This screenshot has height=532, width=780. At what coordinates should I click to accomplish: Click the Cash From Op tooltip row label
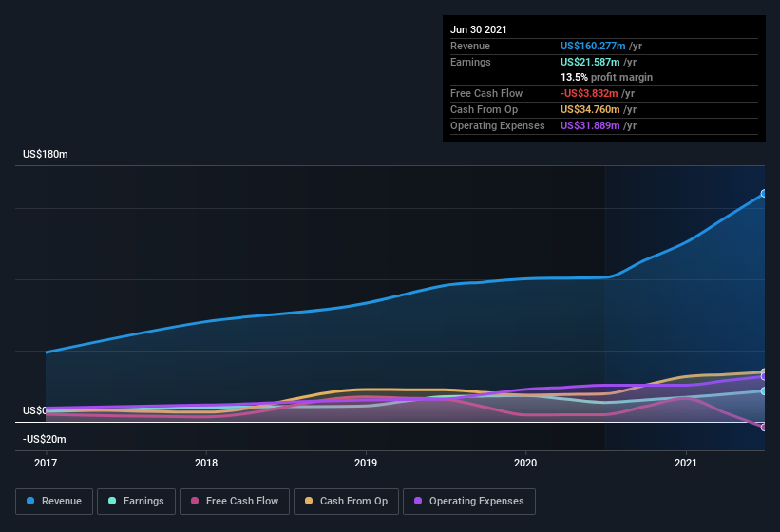pos(484,109)
